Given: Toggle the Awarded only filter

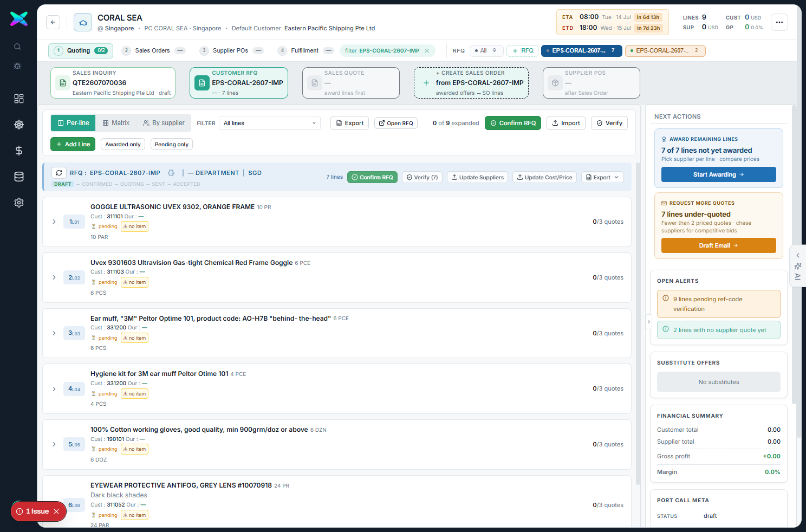Looking at the screenshot, I should [123, 144].
